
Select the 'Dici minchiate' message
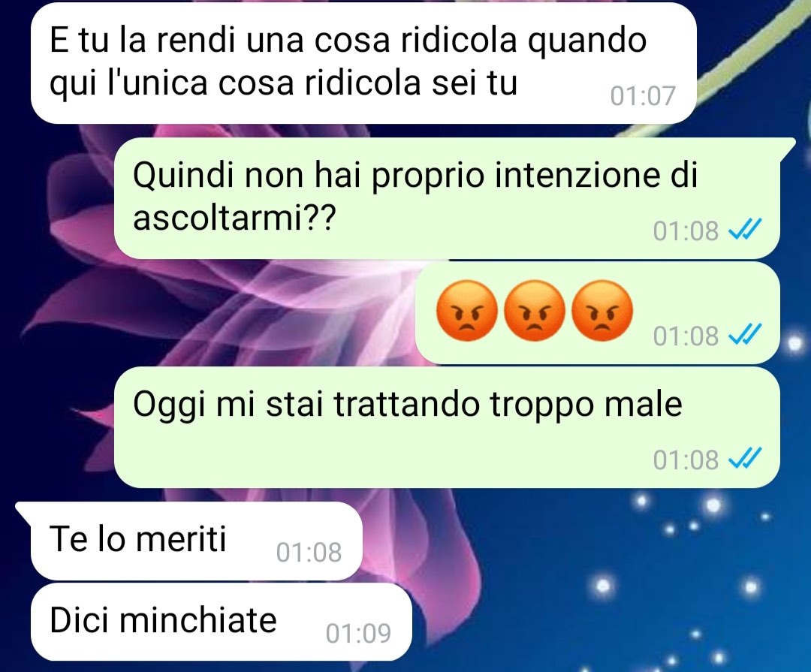coord(222,622)
